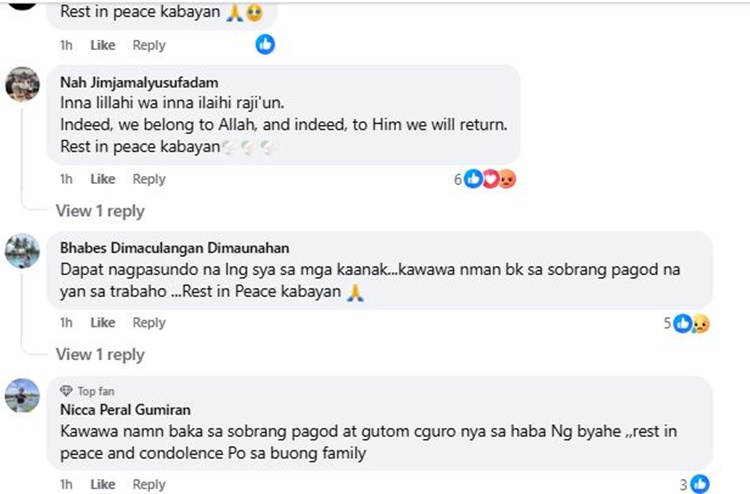
Task: Reply to Nah Jimjamalyusufadam's comment
Action: tap(149, 179)
